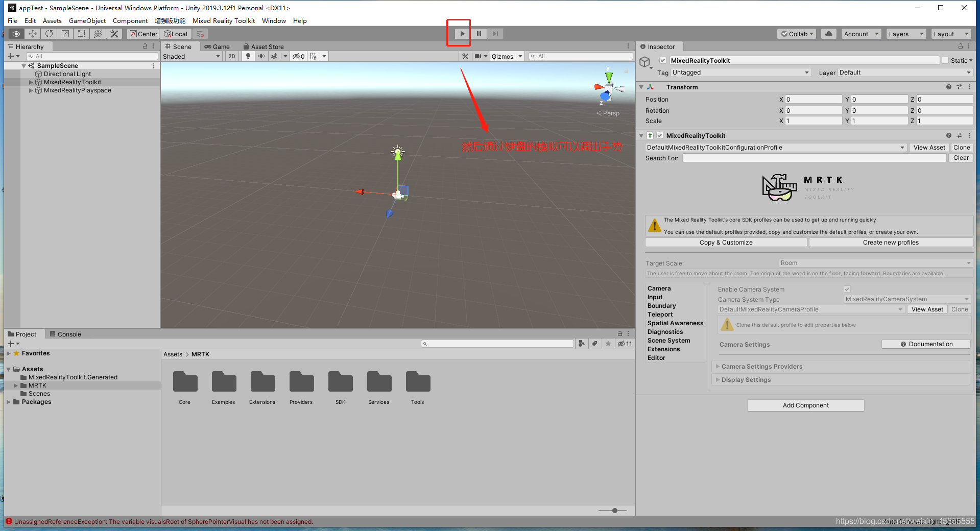The height and width of the screenshot is (531, 980).
Task: Open the Component menu
Action: tap(130, 21)
